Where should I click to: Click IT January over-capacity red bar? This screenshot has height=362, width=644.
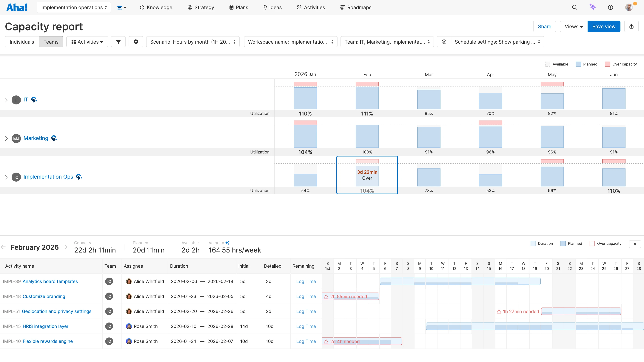305,84
